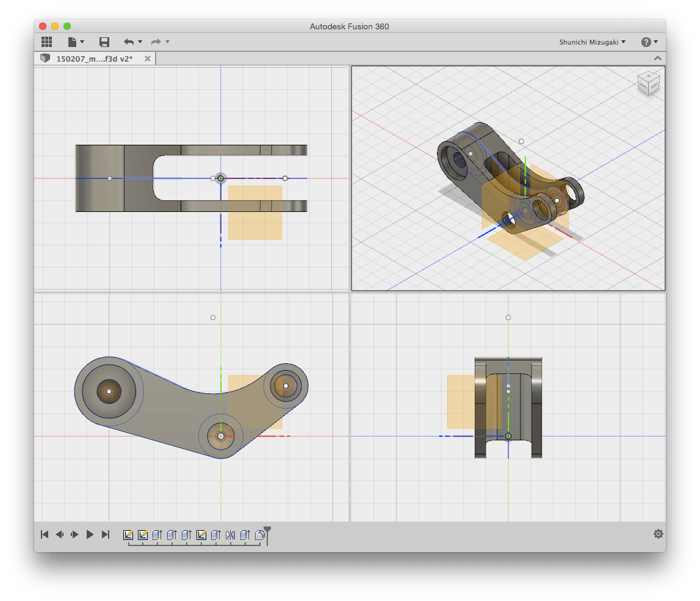Open the data panel grid icon
This screenshot has height=601, width=700.
[47, 42]
